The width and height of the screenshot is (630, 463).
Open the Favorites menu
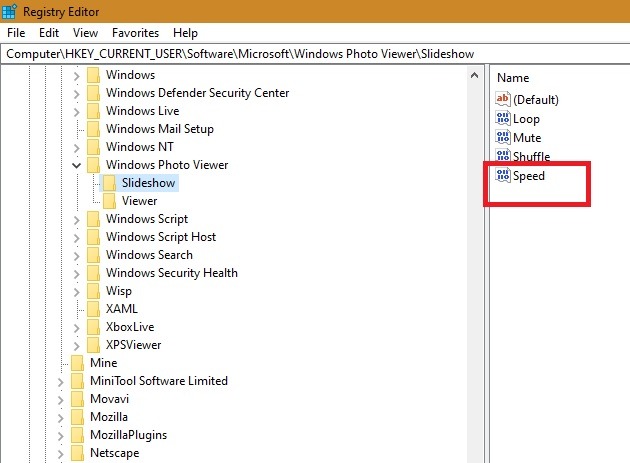pyautogui.click(x=135, y=33)
